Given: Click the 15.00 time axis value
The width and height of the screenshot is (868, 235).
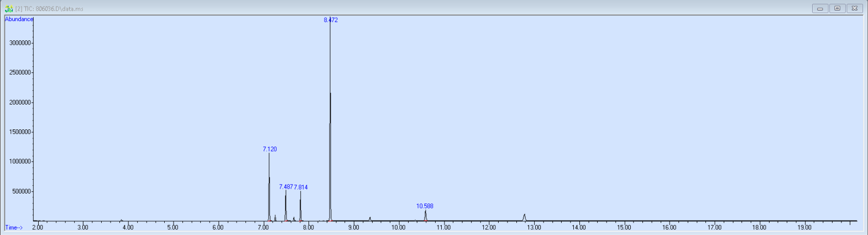Looking at the screenshot, I should [x=624, y=228].
